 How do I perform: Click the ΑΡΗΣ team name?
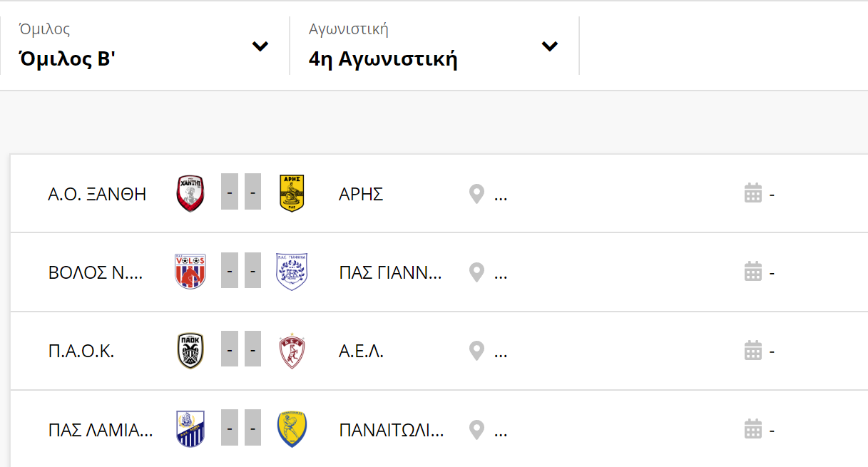361,194
